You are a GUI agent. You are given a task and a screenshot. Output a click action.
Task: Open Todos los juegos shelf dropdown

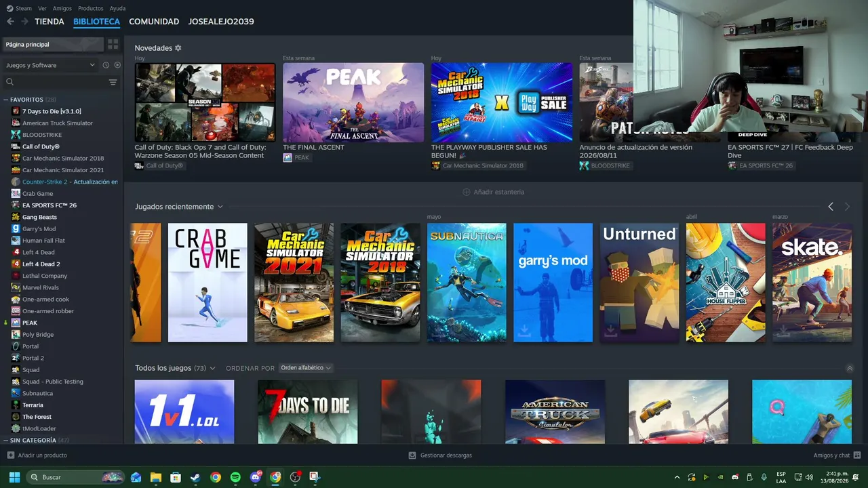pos(212,368)
